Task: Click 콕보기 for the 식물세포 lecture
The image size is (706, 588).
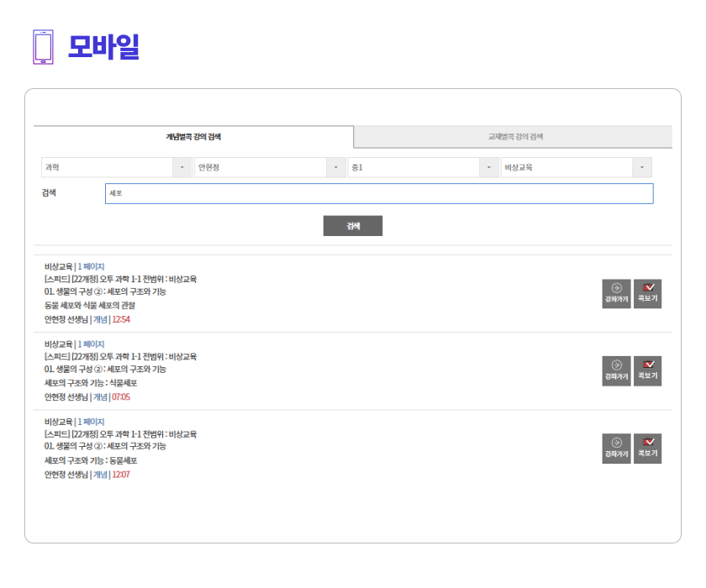Action: click(647, 371)
